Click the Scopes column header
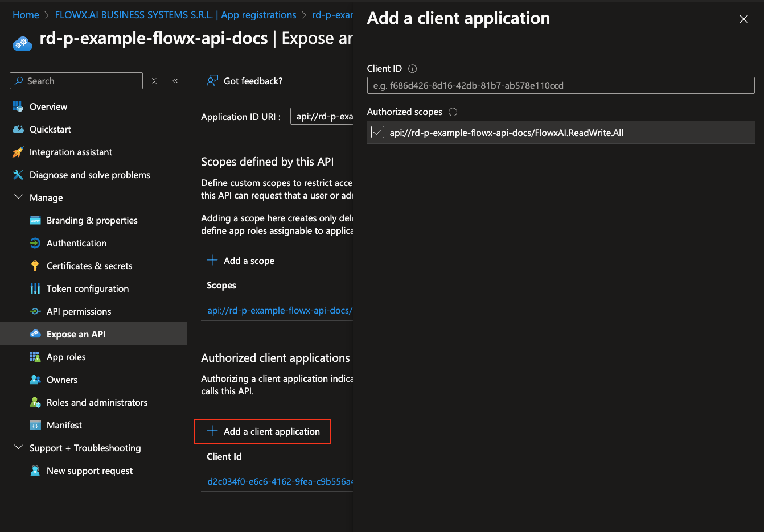 [221, 285]
